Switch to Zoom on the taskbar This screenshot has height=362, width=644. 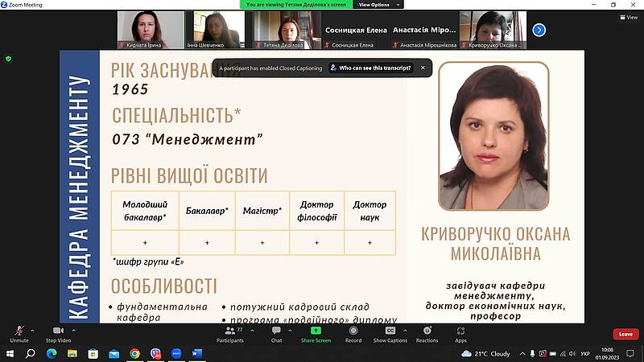176,353
